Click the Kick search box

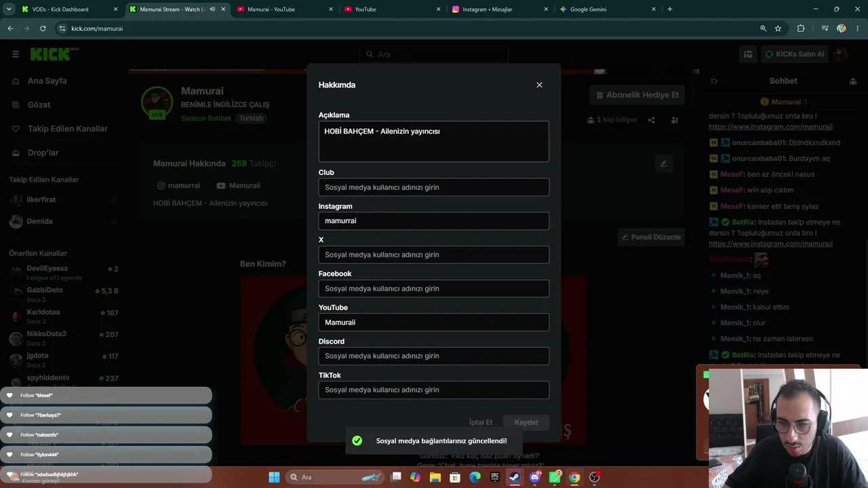coord(433,54)
